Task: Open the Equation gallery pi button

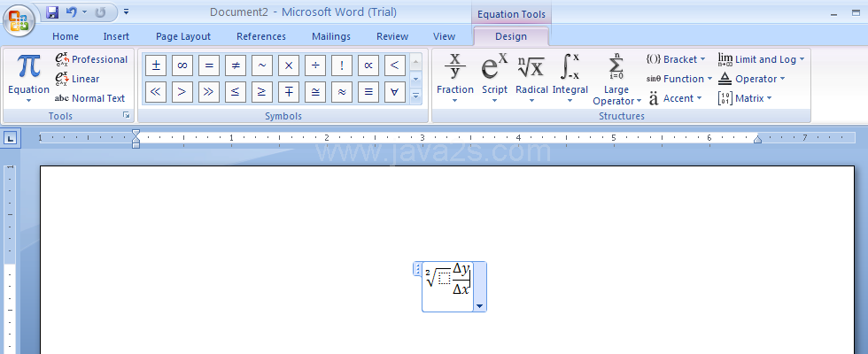Action: [28, 78]
